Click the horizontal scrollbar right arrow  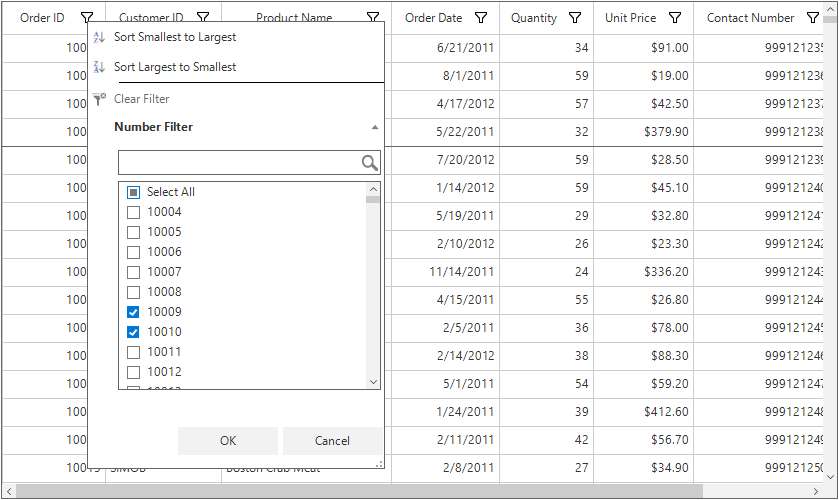(816, 491)
